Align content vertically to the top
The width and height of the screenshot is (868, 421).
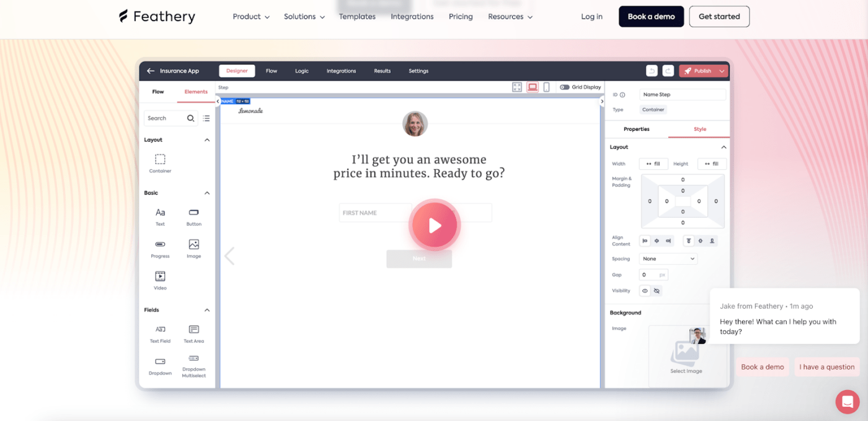tap(689, 241)
